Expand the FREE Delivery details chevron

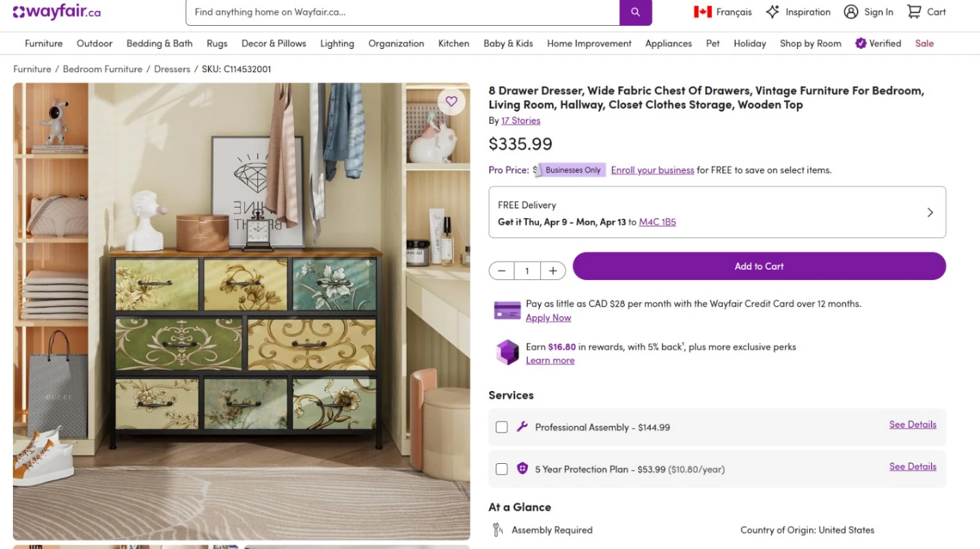click(x=930, y=213)
